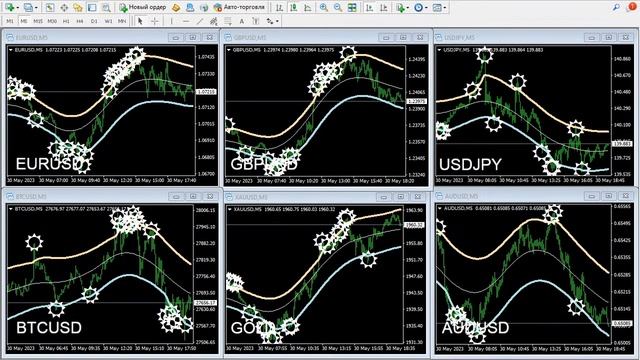
Task: Open the Profiles dropdown arrow
Action: tap(36, 7)
